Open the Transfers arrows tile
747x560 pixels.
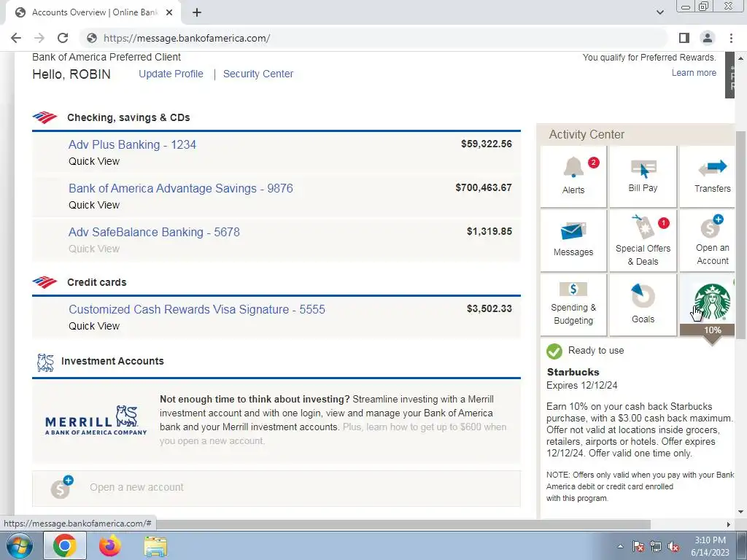707,176
